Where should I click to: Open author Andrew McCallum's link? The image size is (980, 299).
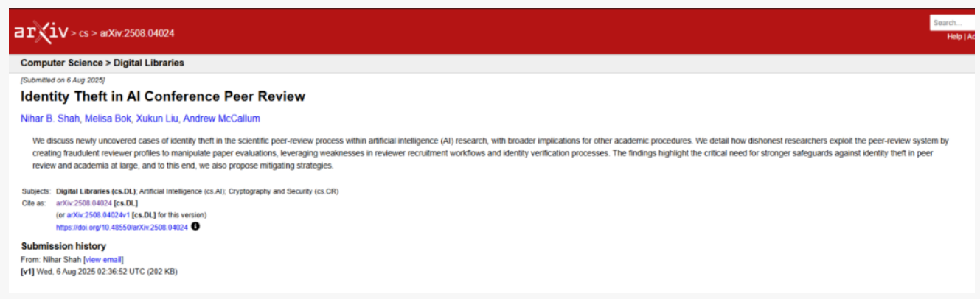pyautogui.click(x=222, y=119)
